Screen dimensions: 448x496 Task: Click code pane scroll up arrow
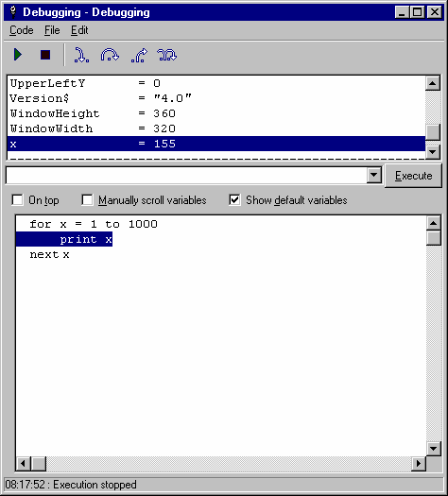point(434,223)
